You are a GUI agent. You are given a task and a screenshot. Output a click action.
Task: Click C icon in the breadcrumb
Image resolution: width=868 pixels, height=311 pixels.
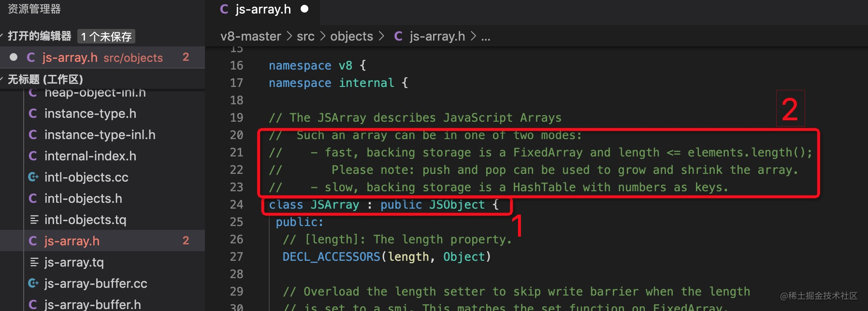click(398, 36)
